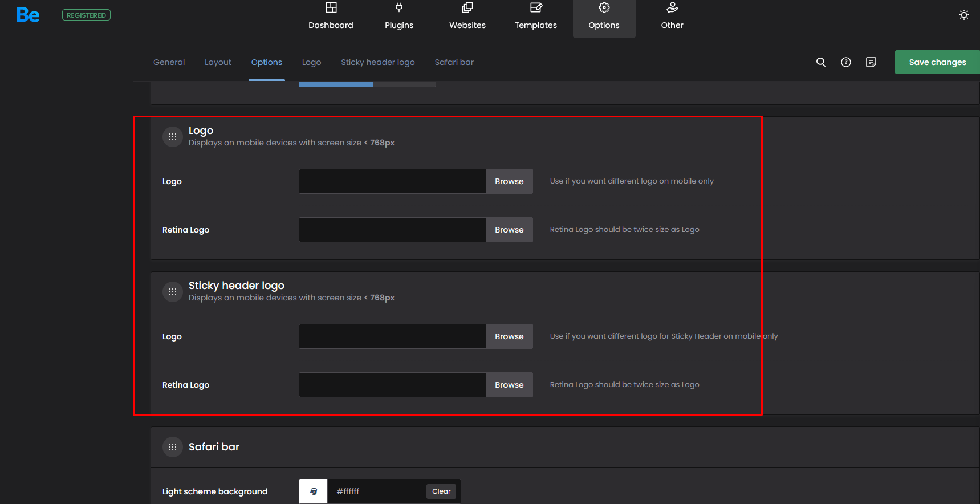Select the Options sub tab
The width and height of the screenshot is (980, 504).
click(267, 62)
